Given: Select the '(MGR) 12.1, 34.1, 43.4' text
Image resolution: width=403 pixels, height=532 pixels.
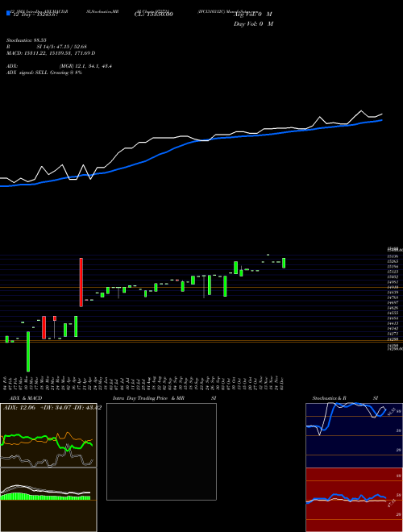Looking at the screenshot, I should [x=85, y=66].
